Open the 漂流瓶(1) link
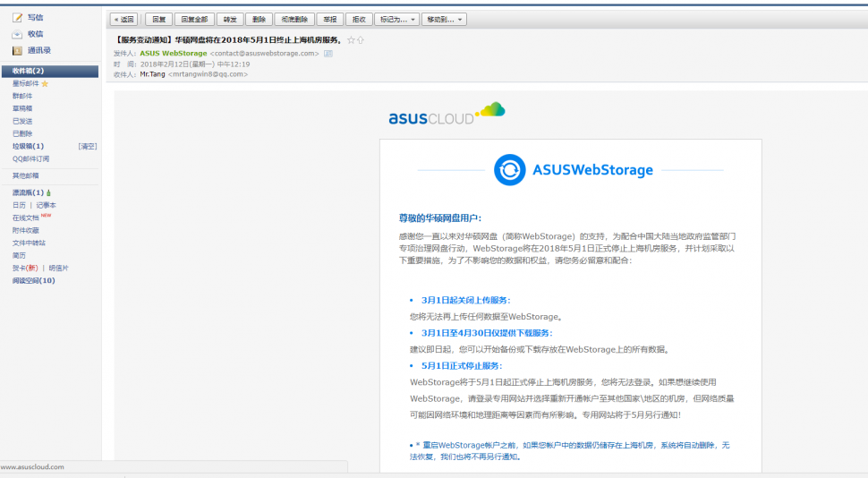Viewport: 868px width, 478px height. point(28,192)
